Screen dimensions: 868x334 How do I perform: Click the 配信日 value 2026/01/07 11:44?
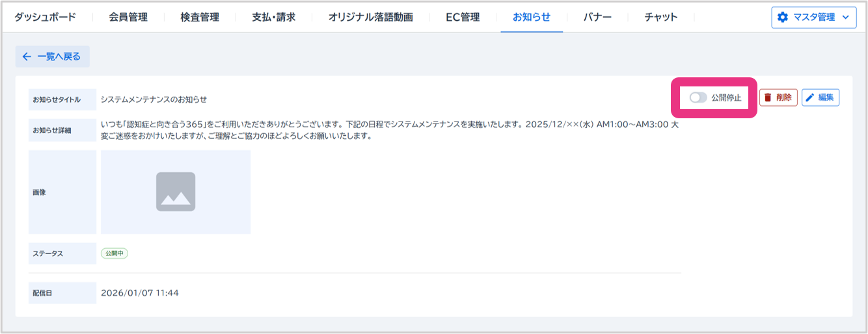coord(140,293)
